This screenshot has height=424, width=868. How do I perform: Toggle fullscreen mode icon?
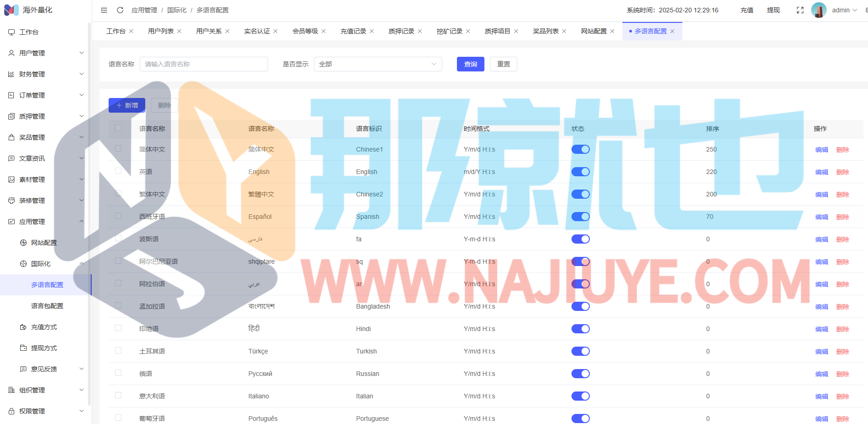coord(800,10)
